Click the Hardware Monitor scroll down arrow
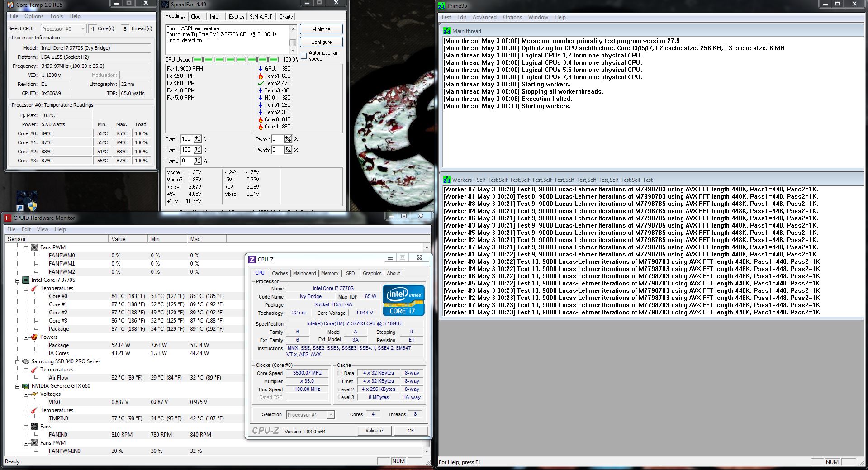Viewport: 868px width, 470px height. 426,451
